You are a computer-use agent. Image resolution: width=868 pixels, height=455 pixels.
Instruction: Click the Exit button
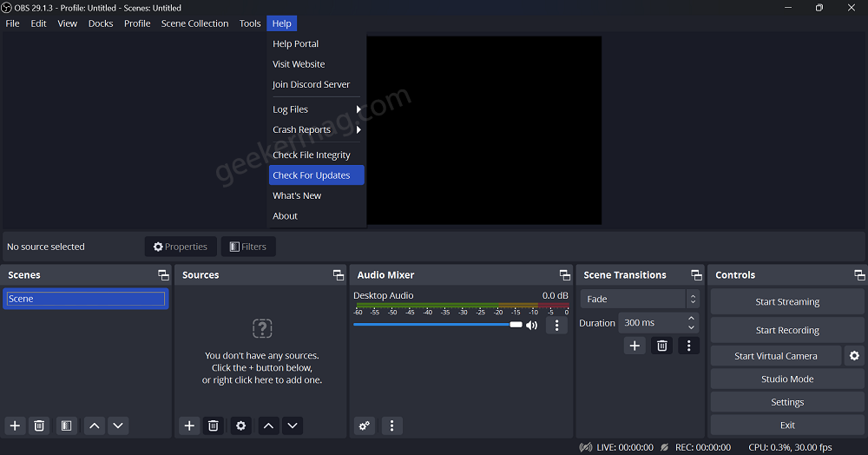pos(787,425)
